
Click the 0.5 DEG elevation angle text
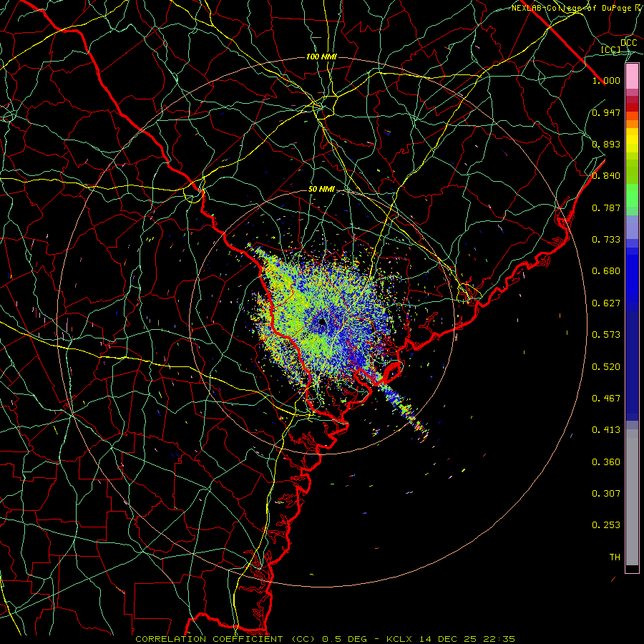344,639
